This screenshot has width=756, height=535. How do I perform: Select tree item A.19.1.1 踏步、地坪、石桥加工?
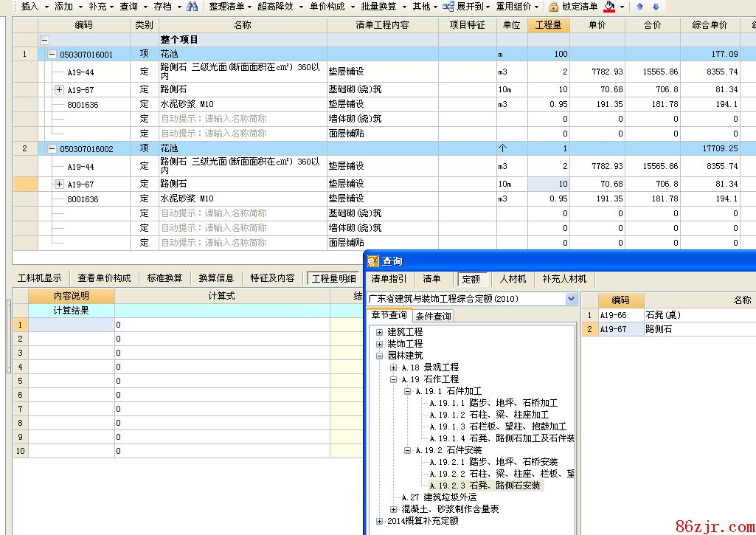click(498, 403)
